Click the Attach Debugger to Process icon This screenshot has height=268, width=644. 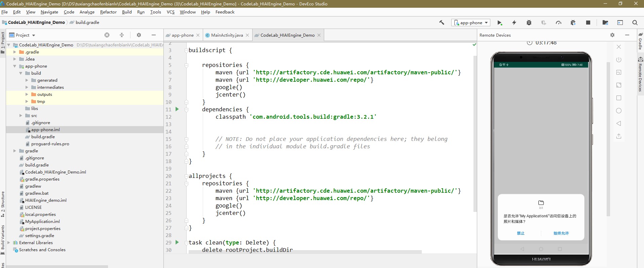click(x=573, y=23)
